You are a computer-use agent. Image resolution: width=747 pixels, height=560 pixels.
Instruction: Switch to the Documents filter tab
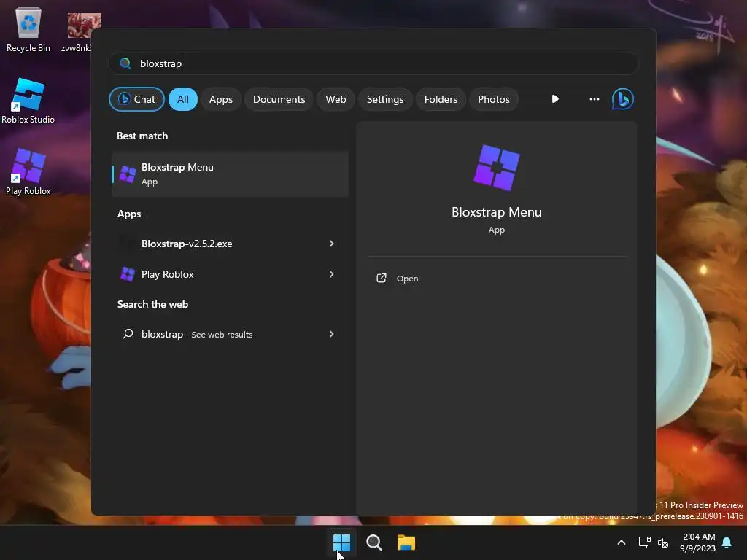click(279, 99)
